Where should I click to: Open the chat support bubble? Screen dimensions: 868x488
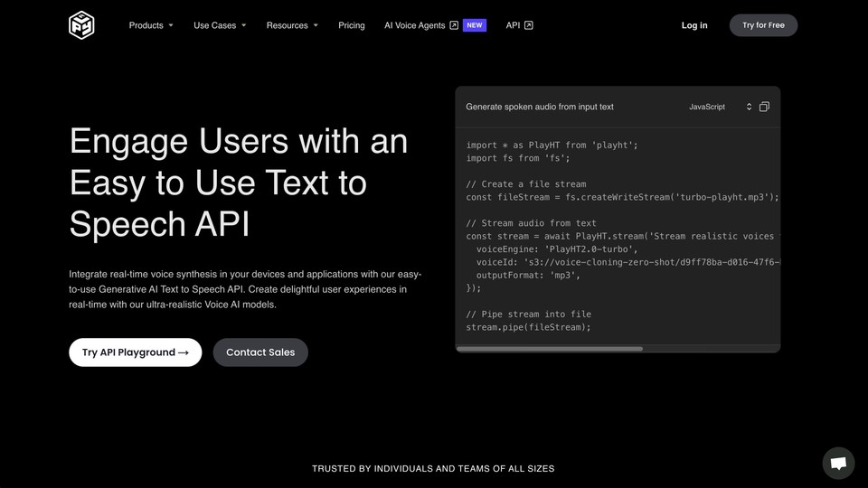pos(838,463)
